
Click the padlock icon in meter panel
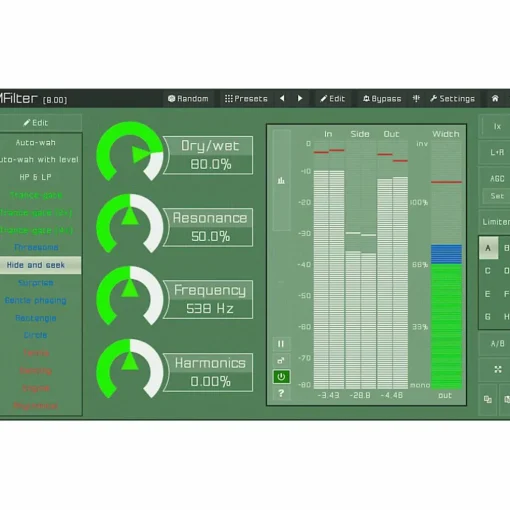tap(281, 360)
